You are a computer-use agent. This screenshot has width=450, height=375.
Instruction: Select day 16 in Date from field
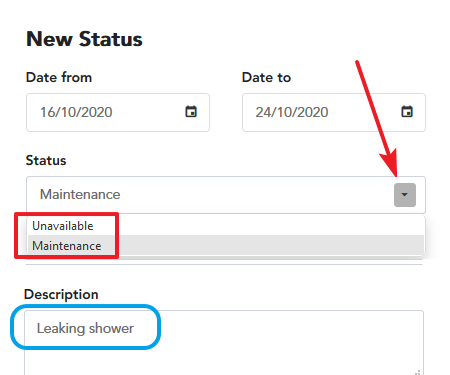click(45, 112)
